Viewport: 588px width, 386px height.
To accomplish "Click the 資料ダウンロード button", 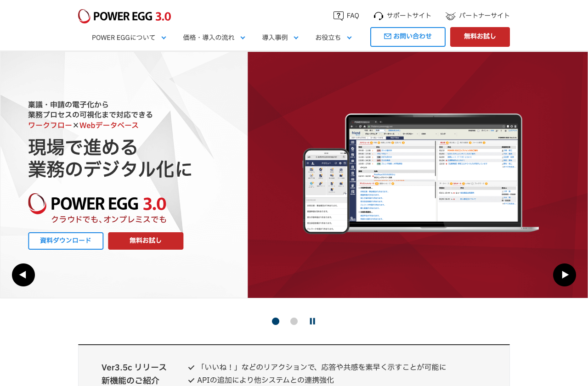I will tap(66, 241).
